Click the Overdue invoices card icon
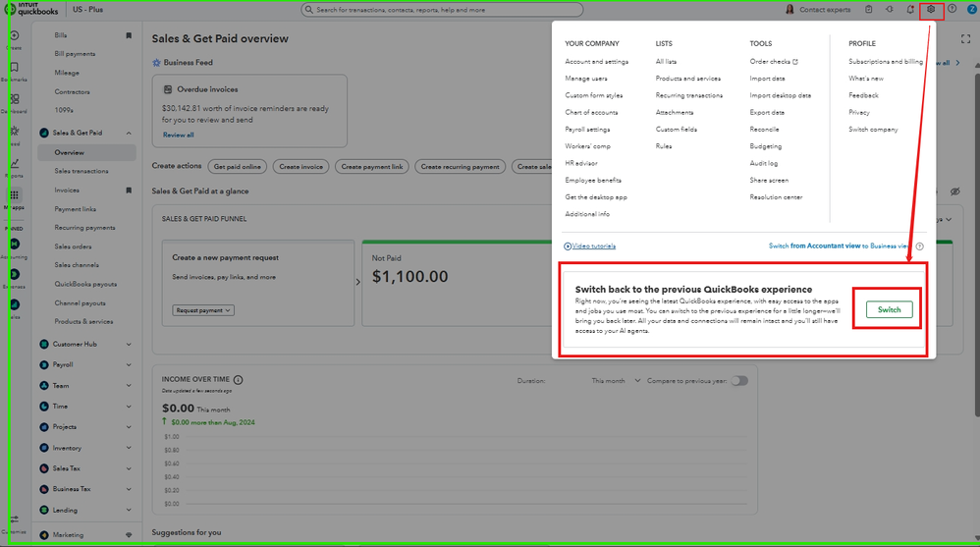980x547 pixels. pyautogui.click(x=168, y=89)
